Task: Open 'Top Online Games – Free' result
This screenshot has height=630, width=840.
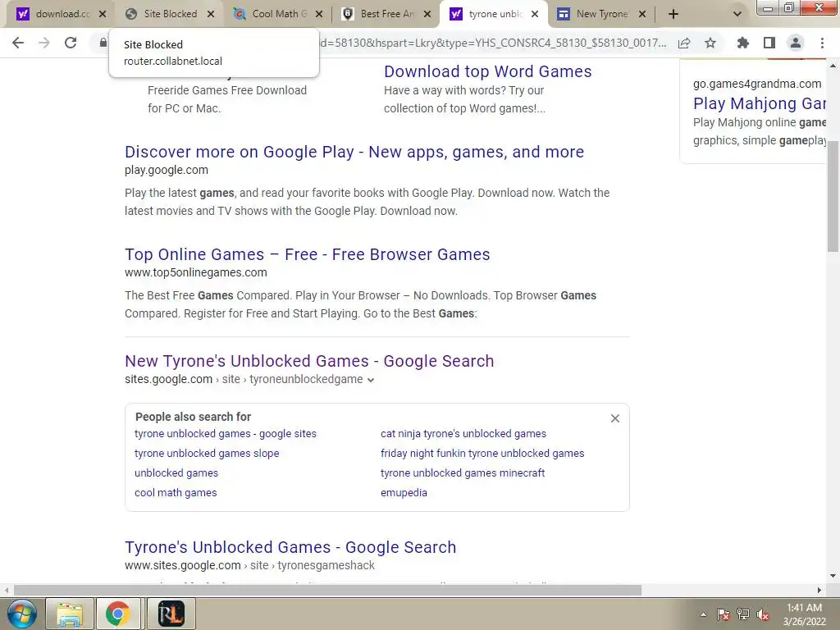Action: pyautogui.click(x=308, y=254)
